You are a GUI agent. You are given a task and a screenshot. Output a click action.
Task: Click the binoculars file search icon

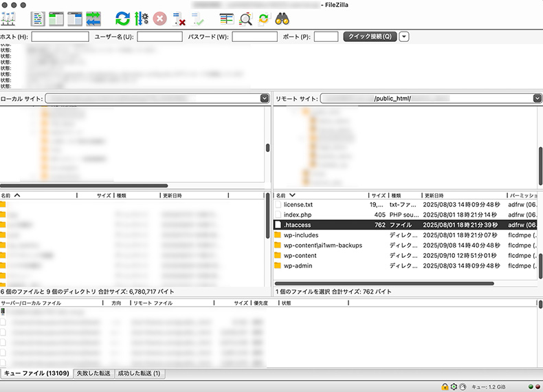pyautogui.click(x=282, y=19)
